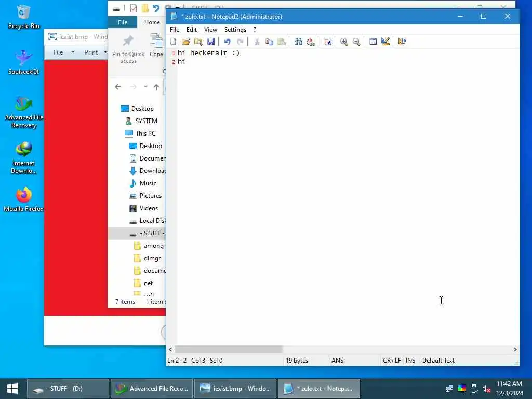This screenshot has width=532, height=399.
Task: Switch to iexist.bmp taskbar button
Action: coord(235,389)
